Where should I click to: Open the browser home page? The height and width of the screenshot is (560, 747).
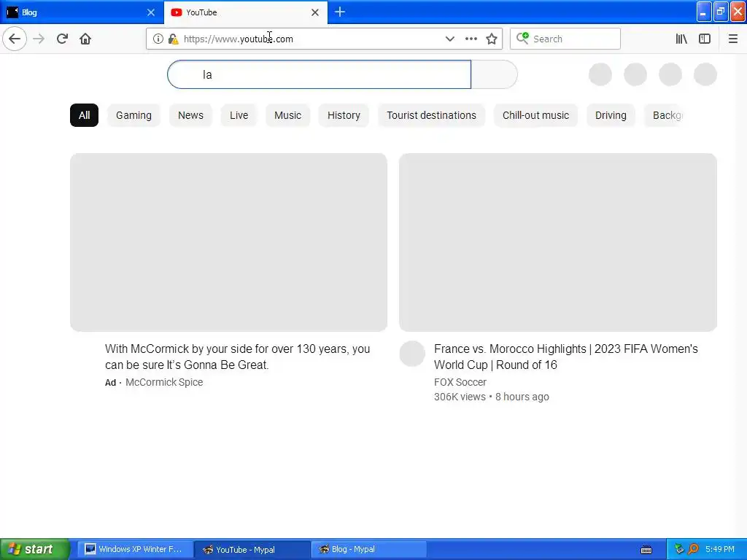[85, 39]
